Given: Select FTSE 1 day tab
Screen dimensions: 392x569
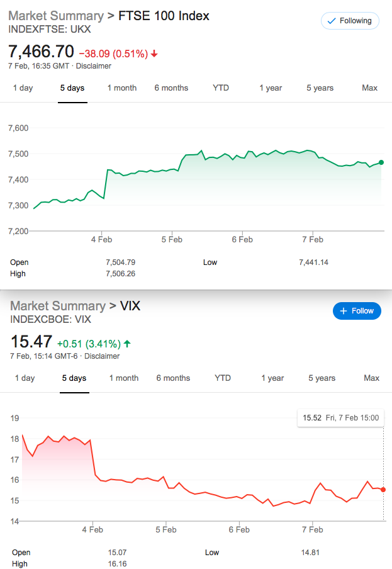Looking at the screenshot, I should pyautogui.click(x=23, y=88).
